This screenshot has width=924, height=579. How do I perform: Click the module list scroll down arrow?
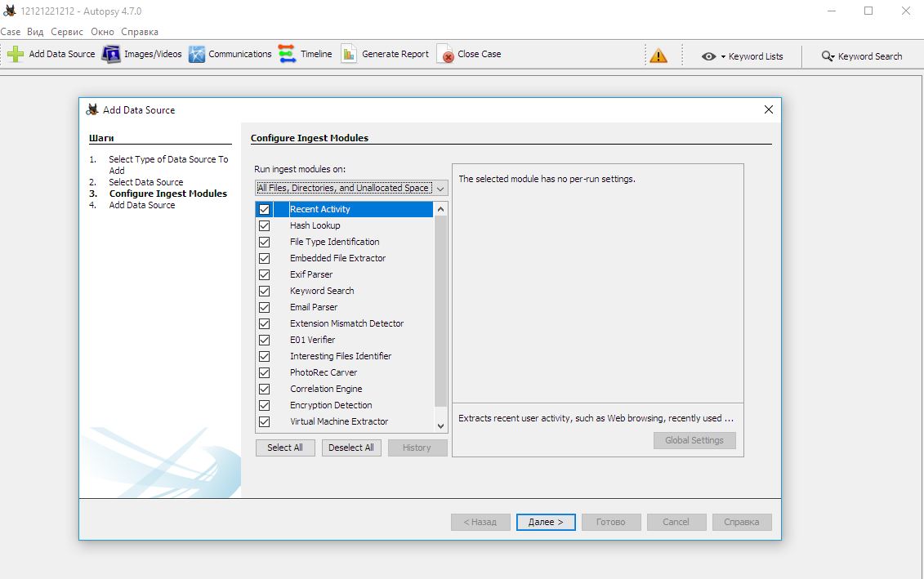click(x=440, y=425)
